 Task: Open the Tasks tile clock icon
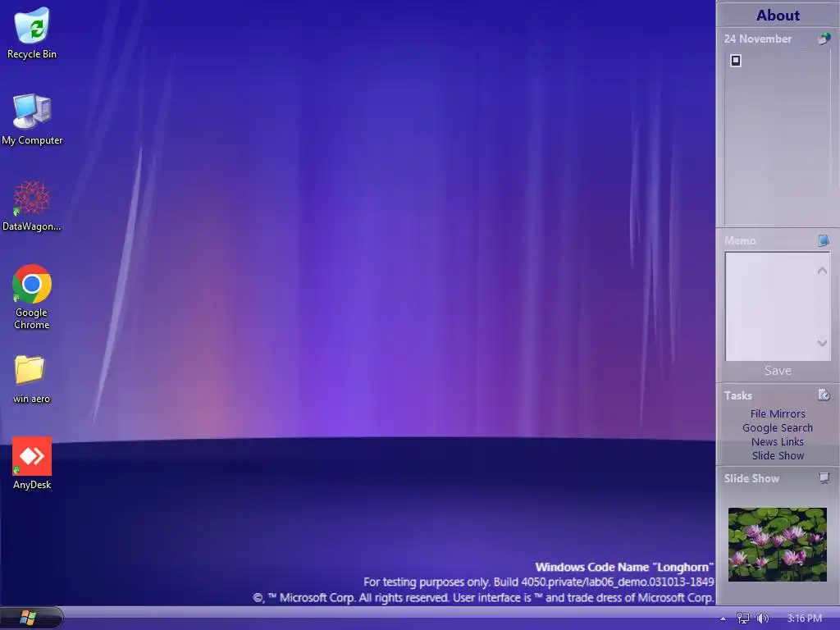pos(824,395)
